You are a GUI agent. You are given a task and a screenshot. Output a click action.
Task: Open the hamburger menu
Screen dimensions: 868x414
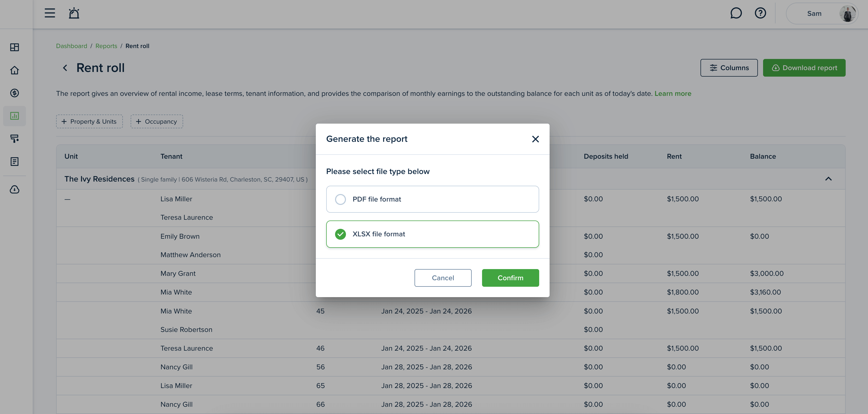(x=50, y=13)
